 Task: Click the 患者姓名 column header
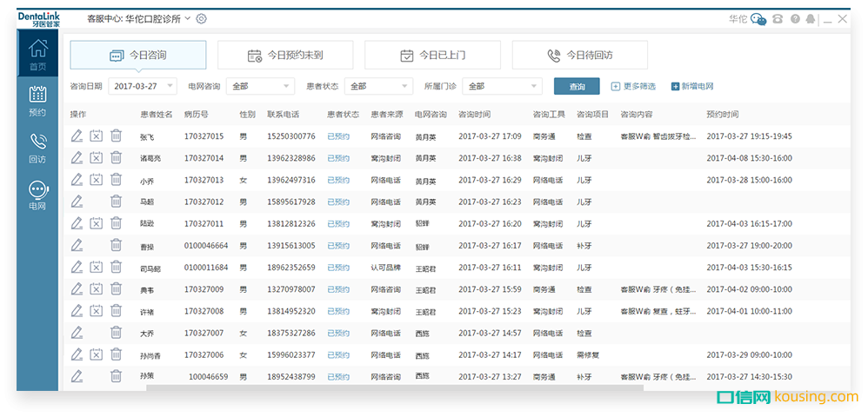157,115
